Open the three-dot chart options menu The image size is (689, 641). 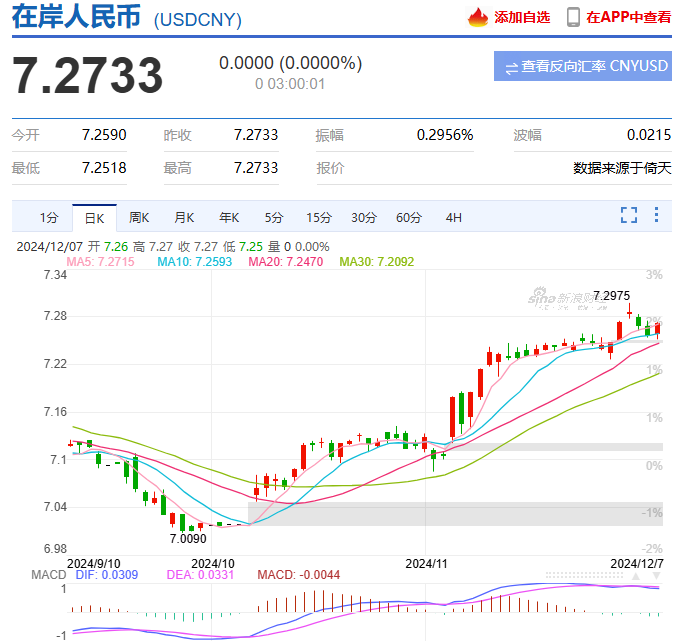pos(656,215)
